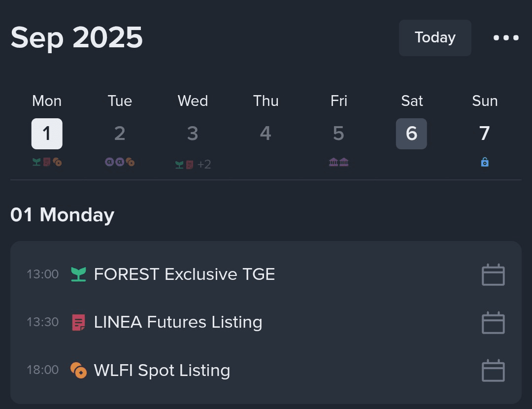532x409 pixels.
Task: Click the red futures listing icon
Action: 78,322
